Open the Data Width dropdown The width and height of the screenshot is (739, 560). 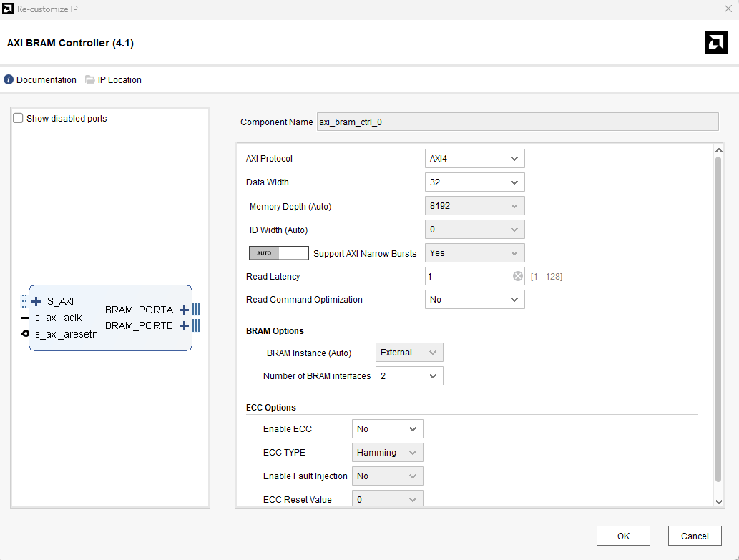(474, 182)
